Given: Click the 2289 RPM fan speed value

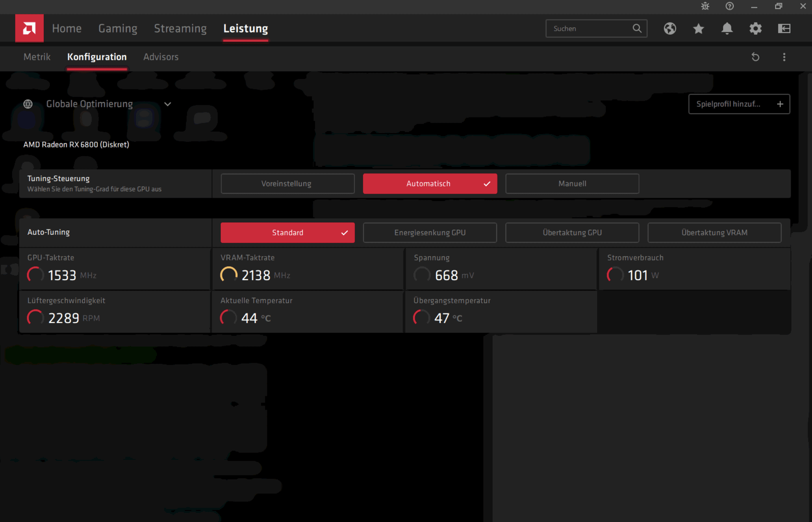Looking at the screenshot, I should [74, 318].
